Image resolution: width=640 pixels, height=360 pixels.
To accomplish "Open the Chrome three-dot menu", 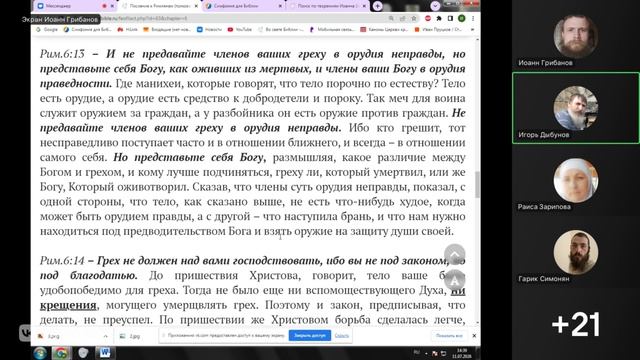I will pyautogui.click(x=473, y=18).
